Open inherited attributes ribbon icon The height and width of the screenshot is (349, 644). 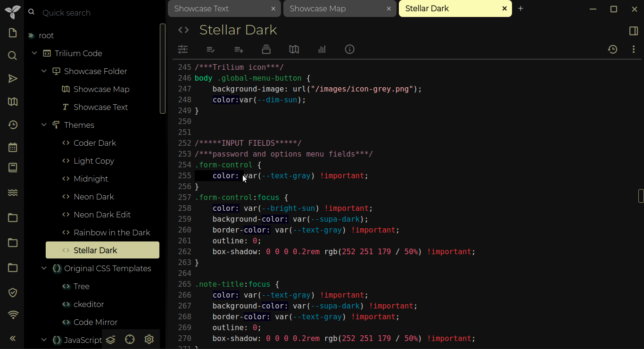tap(239, 49)
